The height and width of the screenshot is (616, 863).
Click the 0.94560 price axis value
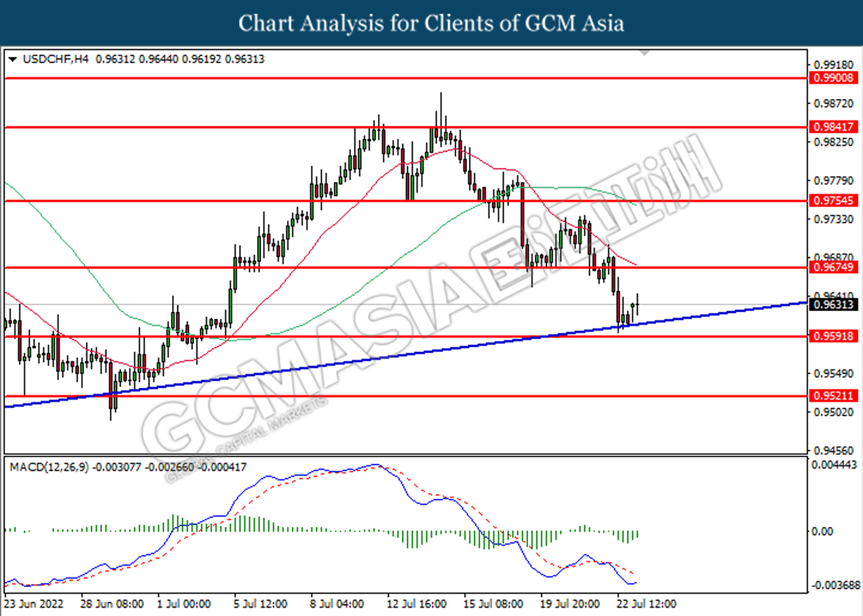(x=834, y=450)
